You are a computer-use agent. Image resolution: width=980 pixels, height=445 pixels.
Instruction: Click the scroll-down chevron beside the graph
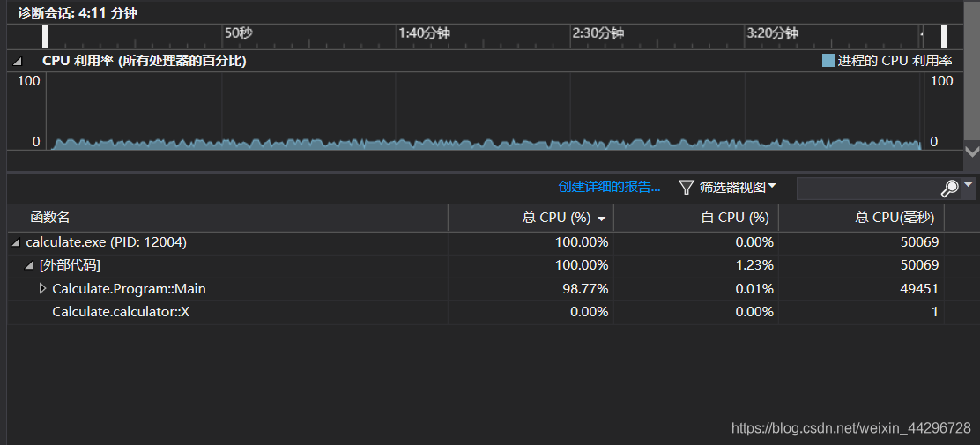coord(972,152)
